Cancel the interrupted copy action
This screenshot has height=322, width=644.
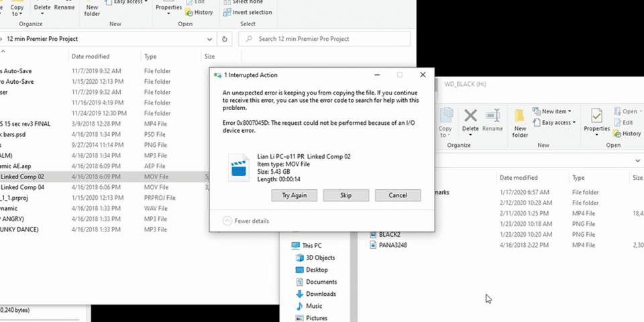point(397,195)
